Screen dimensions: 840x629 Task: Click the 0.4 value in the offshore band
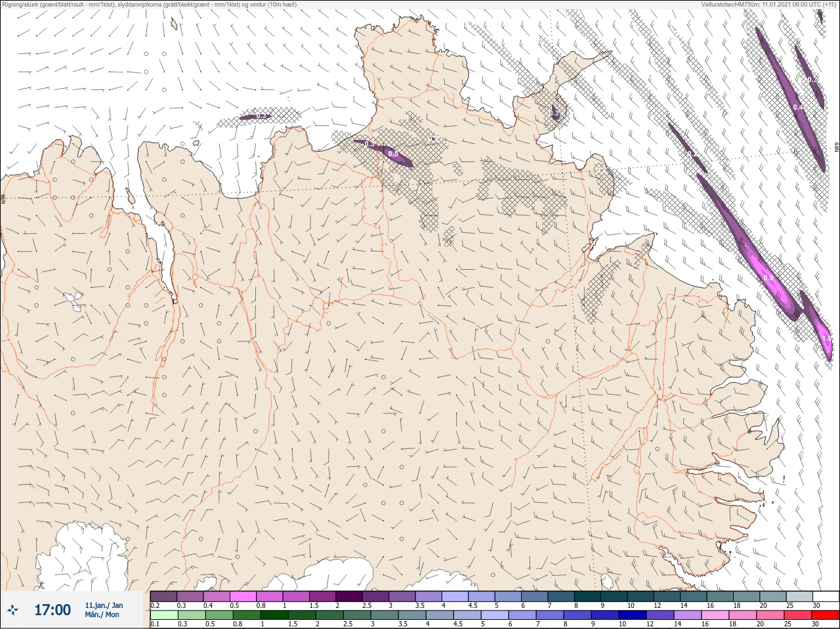[797, 107]
